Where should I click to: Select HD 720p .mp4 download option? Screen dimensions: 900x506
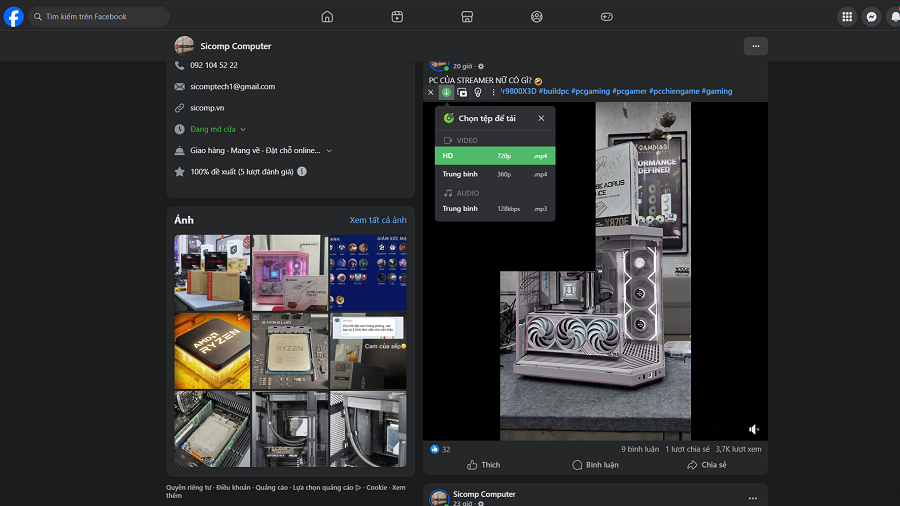tap(495, 156)
